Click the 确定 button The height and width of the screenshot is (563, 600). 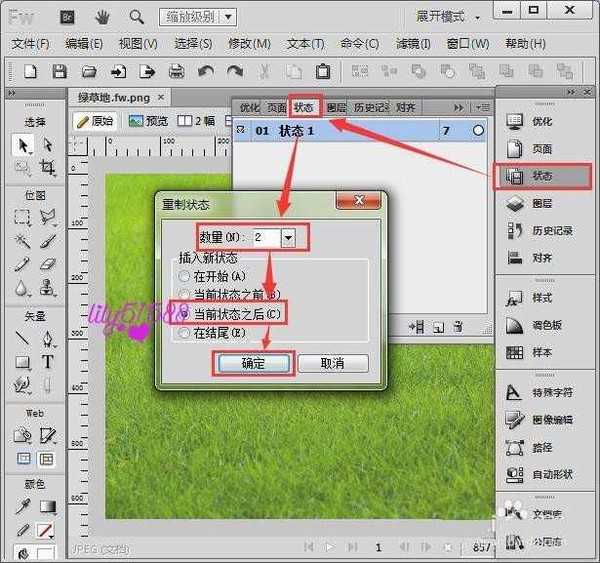point(253,363)
